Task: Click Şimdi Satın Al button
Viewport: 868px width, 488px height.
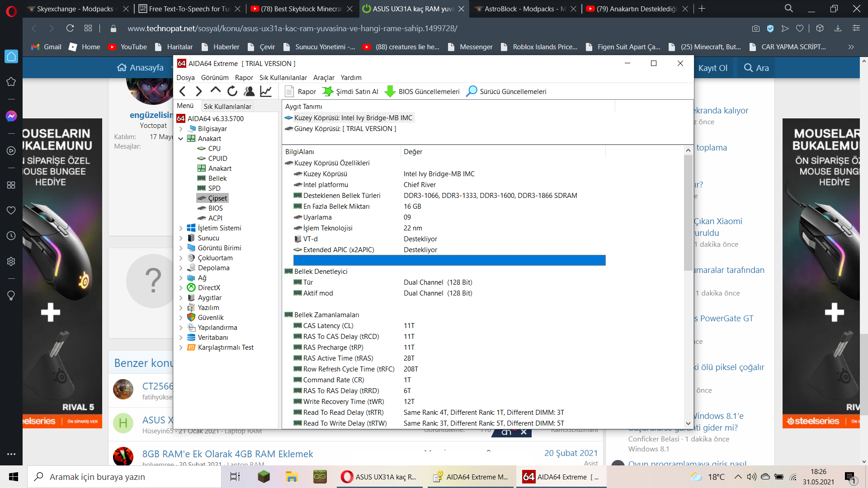Action: (x=350, y=91)
